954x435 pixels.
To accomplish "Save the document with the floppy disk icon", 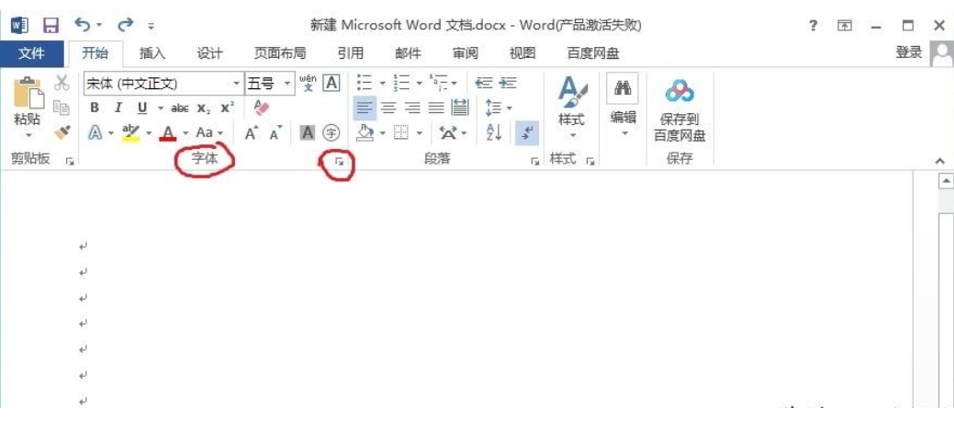I will click(x=51, y=25).
